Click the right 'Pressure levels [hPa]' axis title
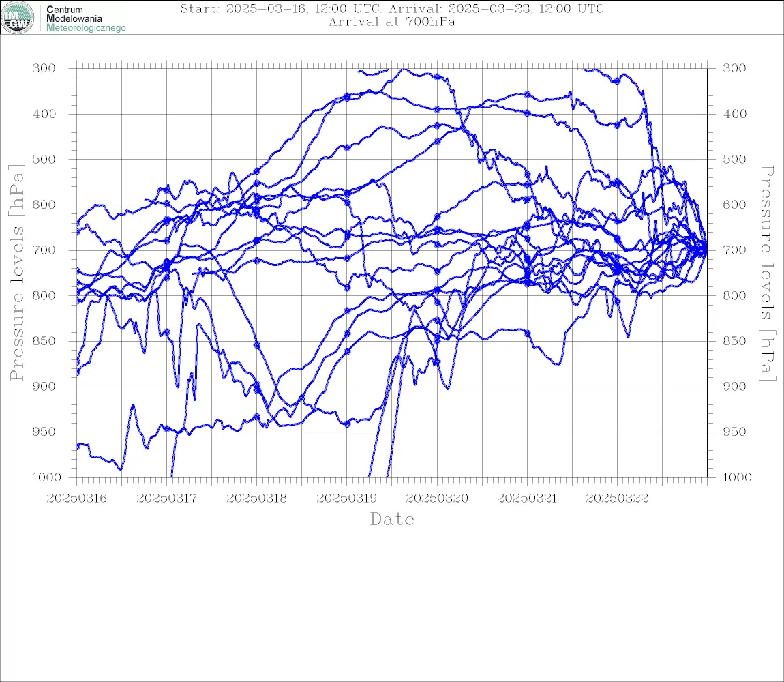The width and height of the screenshot is (784, 682). (x=767, y=273)
